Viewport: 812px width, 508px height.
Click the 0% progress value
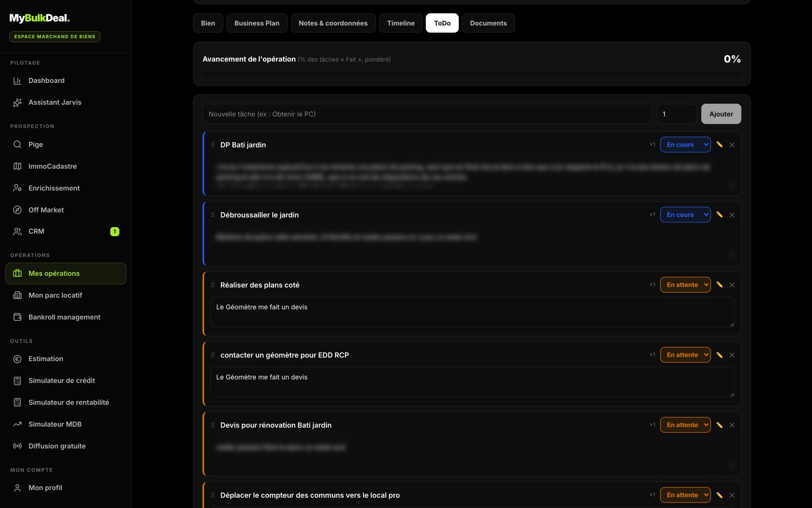point(732,59)
